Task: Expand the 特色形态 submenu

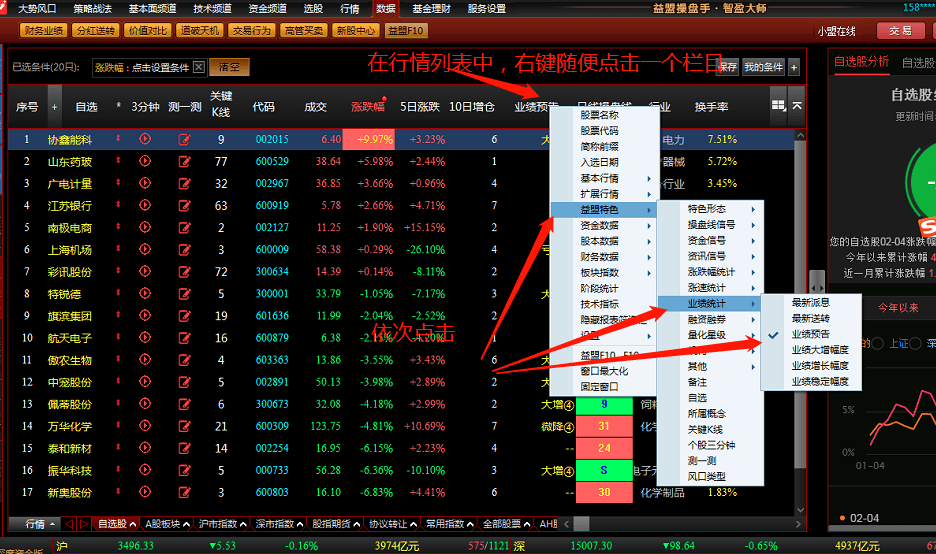Action: [x=710, y=209]
